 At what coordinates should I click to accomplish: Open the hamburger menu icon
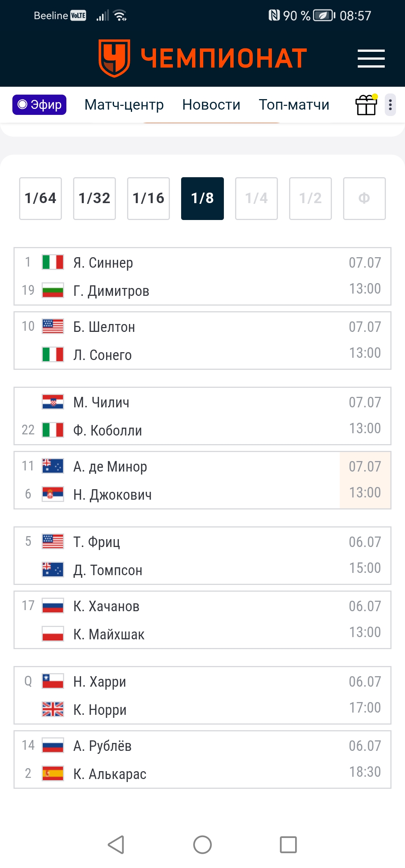(x=371, y=59)
